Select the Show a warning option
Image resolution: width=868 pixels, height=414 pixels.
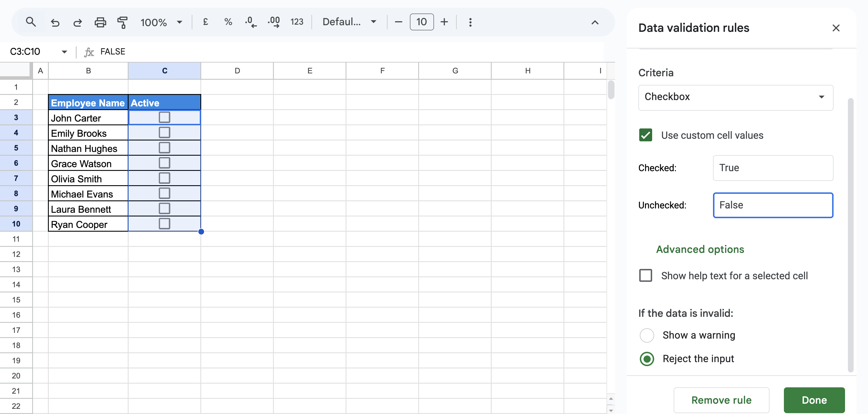coord(647,335)
